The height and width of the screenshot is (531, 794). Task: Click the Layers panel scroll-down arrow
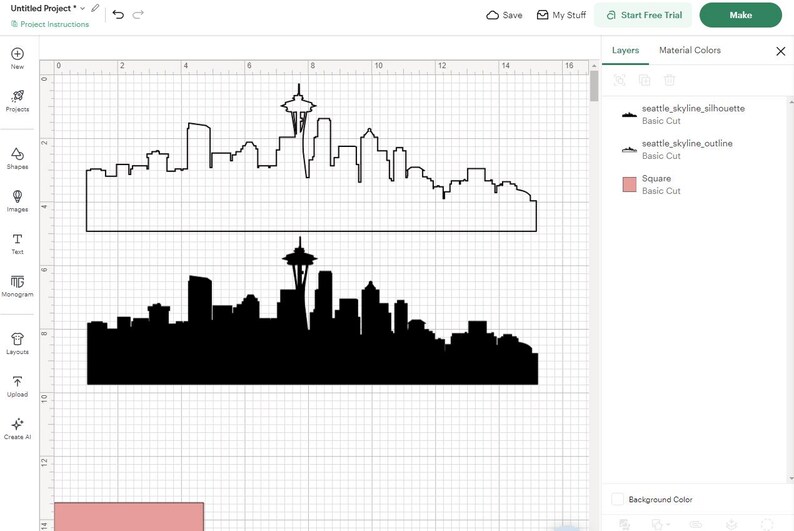click(790, 478)
